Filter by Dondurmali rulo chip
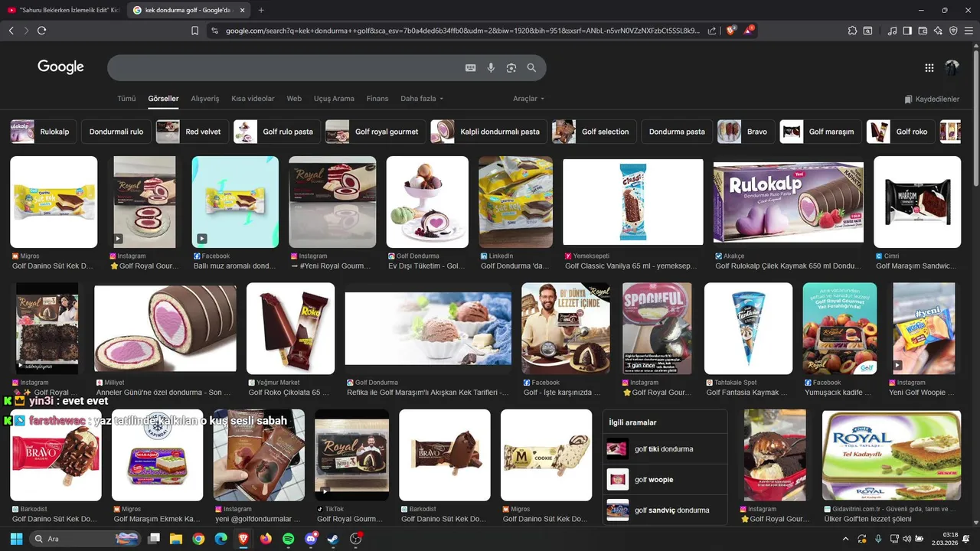Viewport: 980px width, 551px height. pos(116,132)
